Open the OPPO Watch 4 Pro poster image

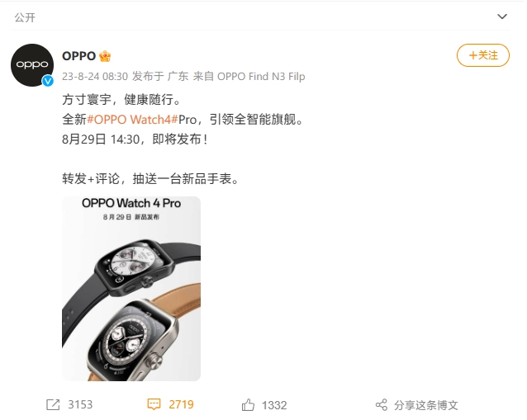click(131, 289)
